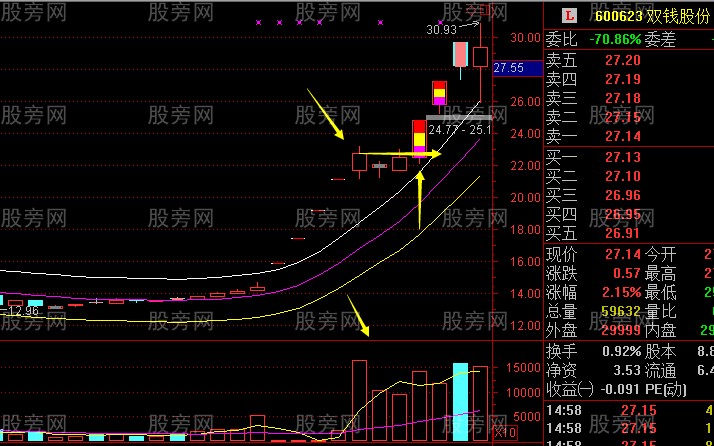The height and width of the screenshot is (446, 714).
Task: Click the 委比 -70.86% value
Action: pyautogui.click(x=615, y=40)
